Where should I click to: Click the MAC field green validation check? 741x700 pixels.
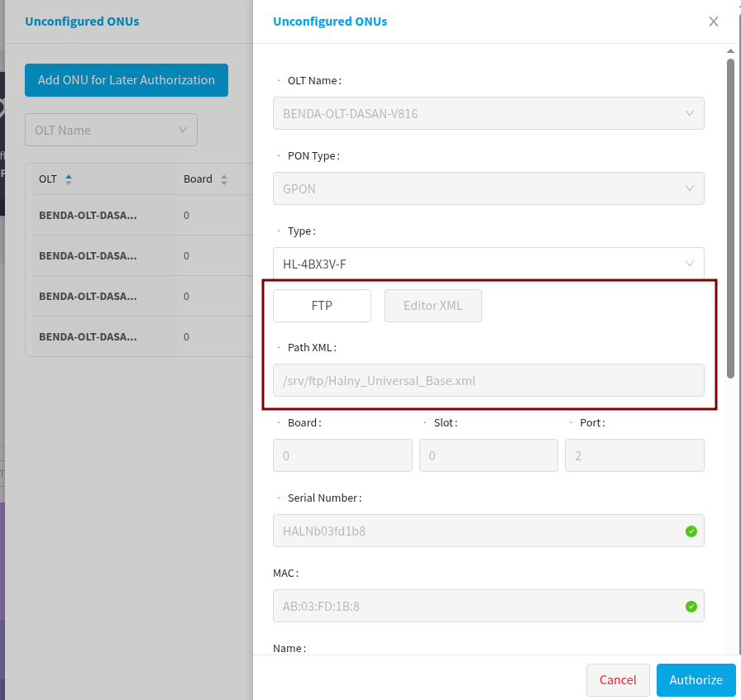(x=691, y=607)
